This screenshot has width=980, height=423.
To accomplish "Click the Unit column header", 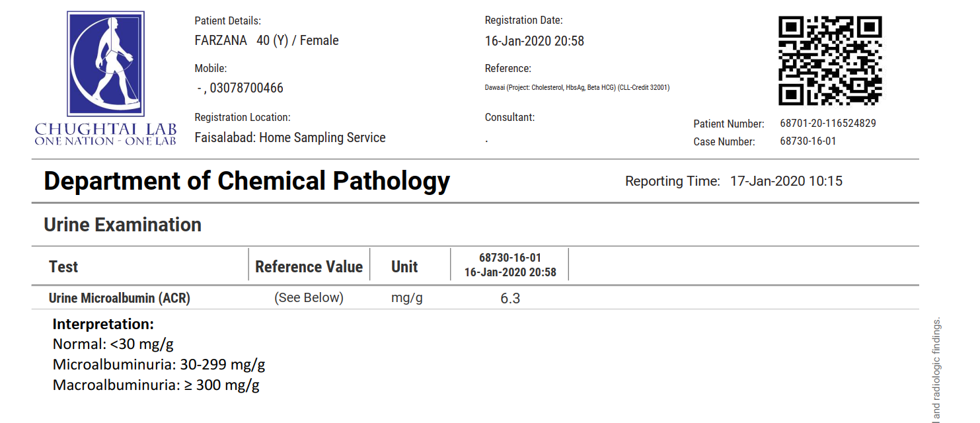I will tap(404, 267).
